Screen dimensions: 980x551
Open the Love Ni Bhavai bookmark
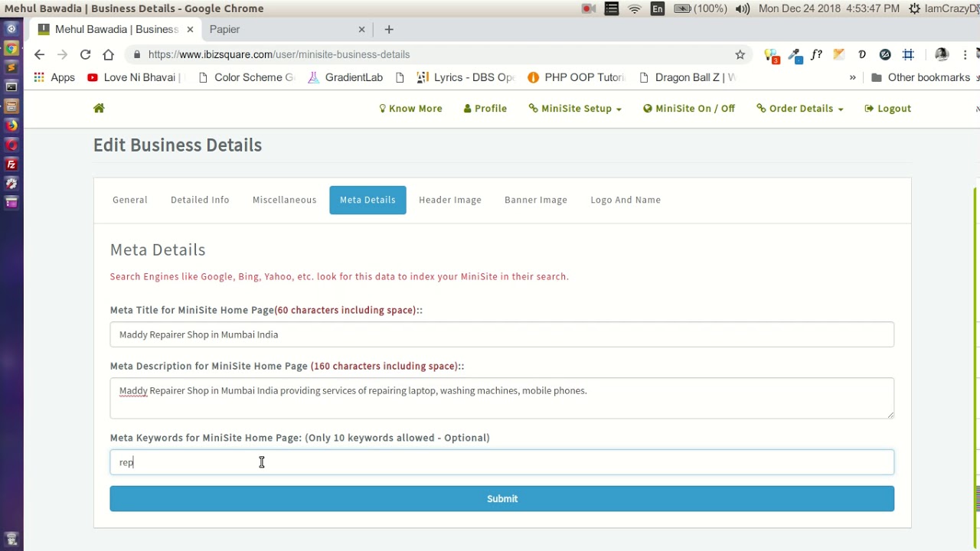135,77
